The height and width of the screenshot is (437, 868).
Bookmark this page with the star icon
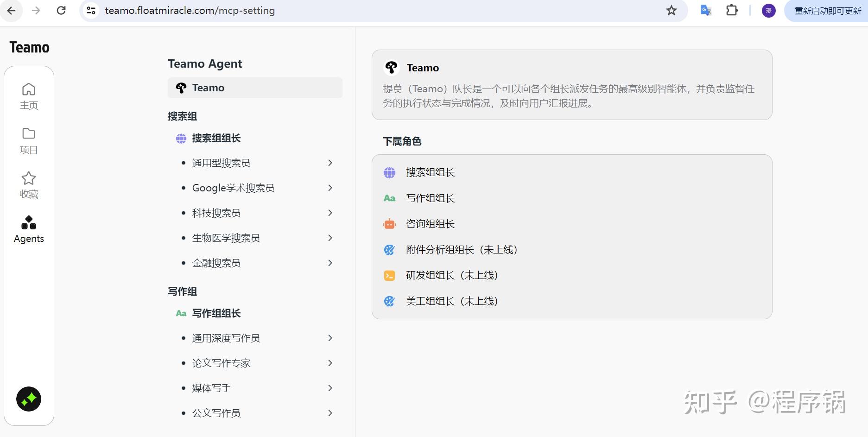coord(672,11)
